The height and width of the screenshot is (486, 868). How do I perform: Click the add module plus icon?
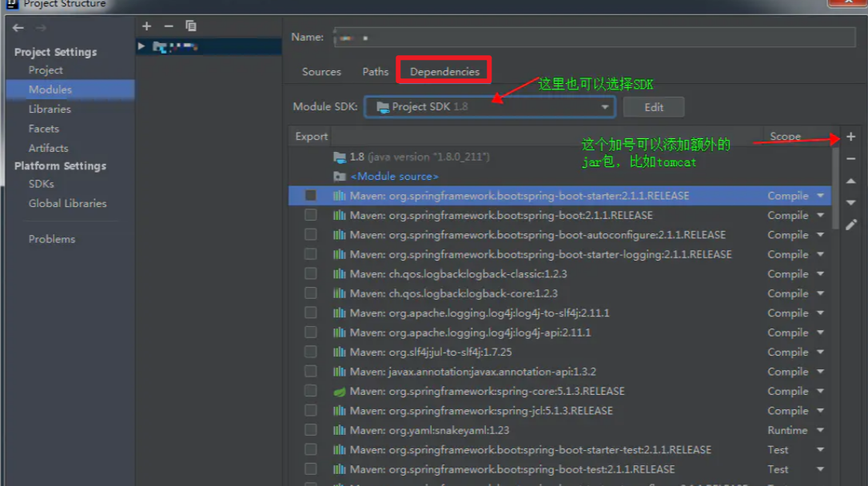coord(146,26)
